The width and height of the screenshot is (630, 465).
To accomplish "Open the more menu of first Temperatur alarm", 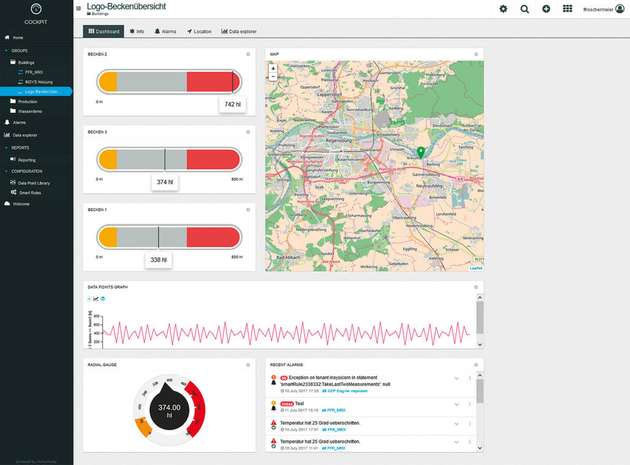I will pyautogui.click(x=470, y=424).
